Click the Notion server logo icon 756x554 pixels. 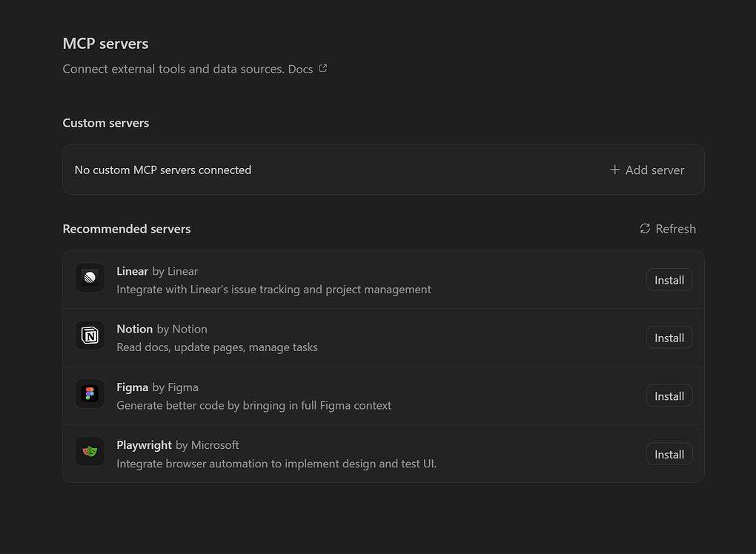point(90,336)
